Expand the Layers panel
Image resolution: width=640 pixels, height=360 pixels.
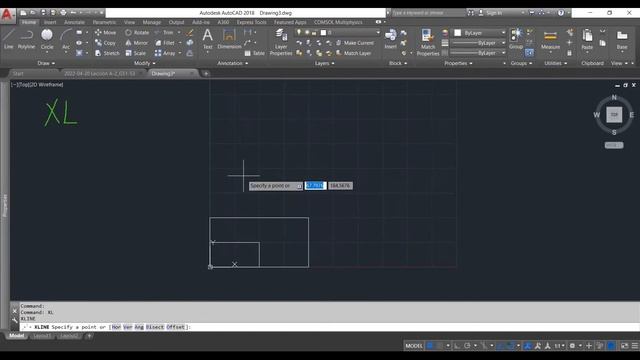pos(324,63)
